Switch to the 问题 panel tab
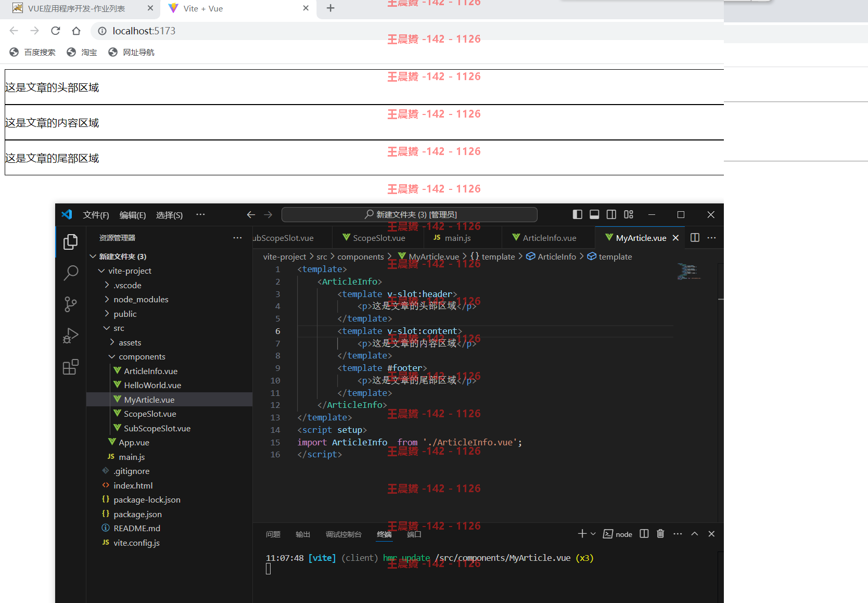Image resolution: width=868 pixels, height=603 pixels. [x=273, y=534]
